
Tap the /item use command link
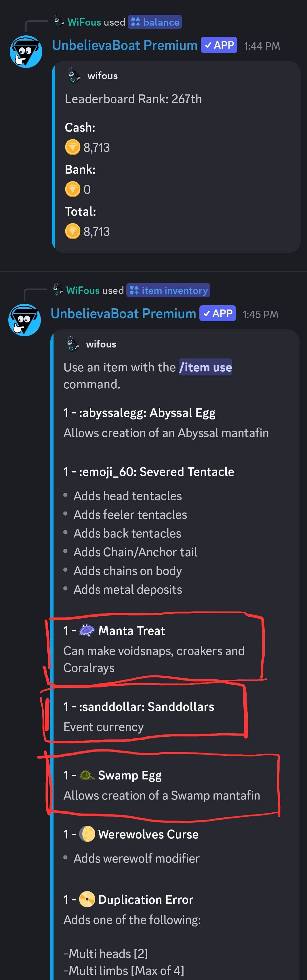[x=205, y=367]
